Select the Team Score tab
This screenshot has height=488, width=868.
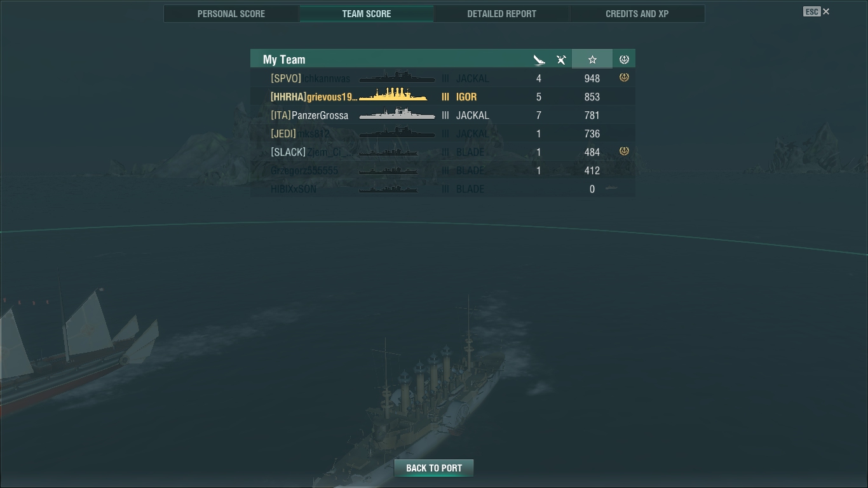point(367,13)
